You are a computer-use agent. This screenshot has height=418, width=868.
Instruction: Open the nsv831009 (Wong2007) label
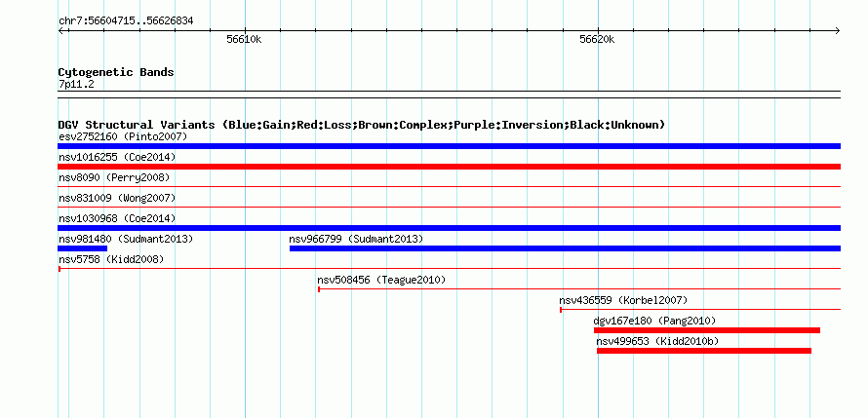pyautogui.click(x=117, y=198)
